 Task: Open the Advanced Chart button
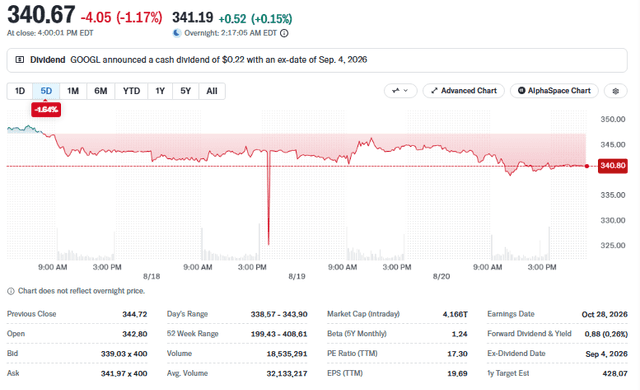464,91
